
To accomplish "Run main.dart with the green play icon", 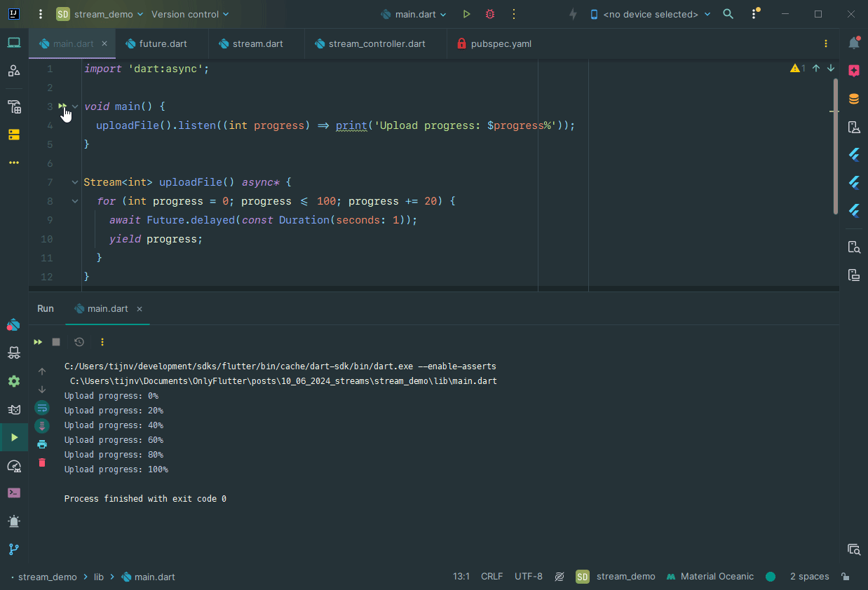I will (x=467, y=14).
